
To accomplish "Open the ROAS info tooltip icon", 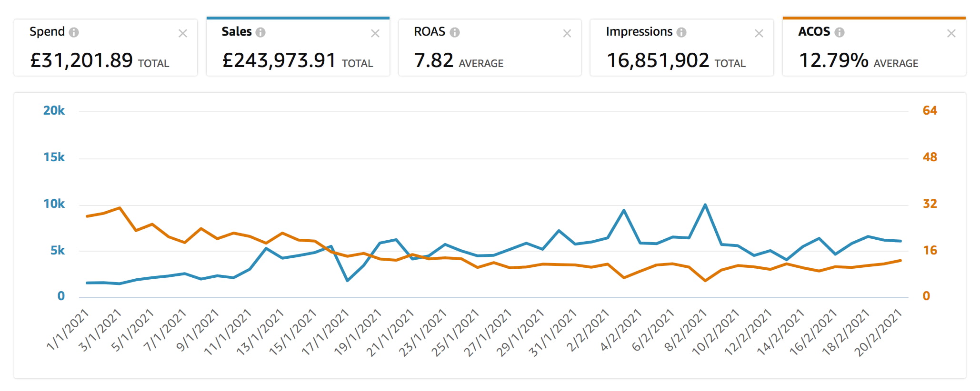I will coord(455,32).
